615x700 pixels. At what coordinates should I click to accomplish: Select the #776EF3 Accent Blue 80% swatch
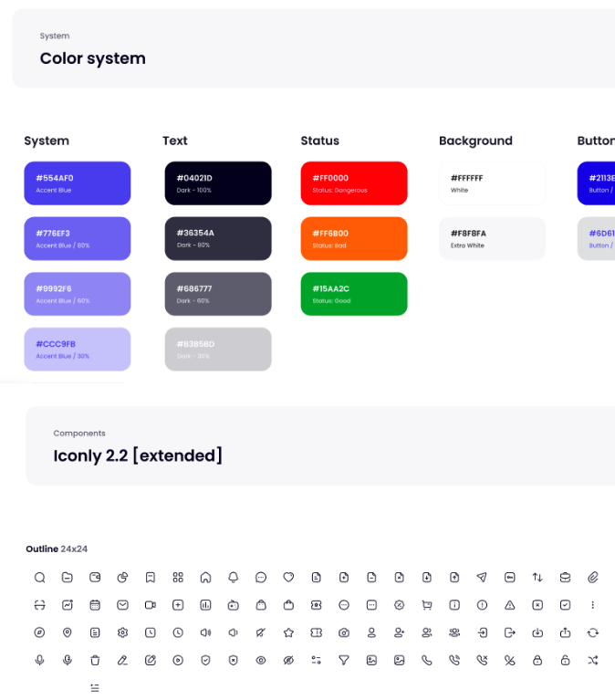(x=78, y=239)
